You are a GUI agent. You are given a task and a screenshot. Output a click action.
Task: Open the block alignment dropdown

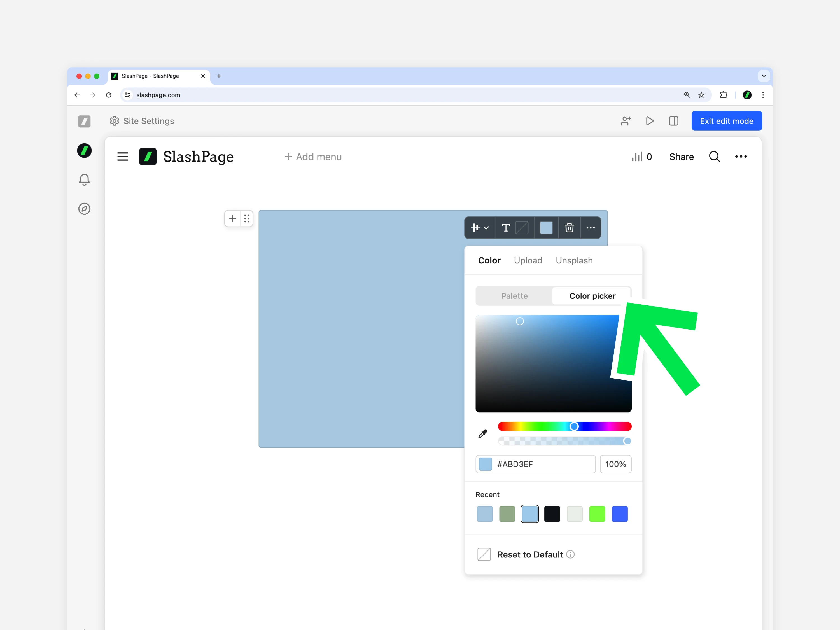480,228
